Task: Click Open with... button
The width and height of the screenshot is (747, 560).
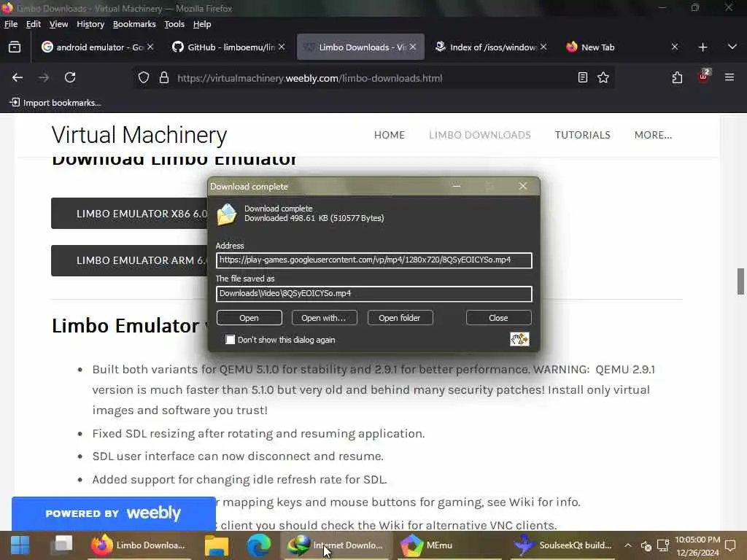Action: 324,318
